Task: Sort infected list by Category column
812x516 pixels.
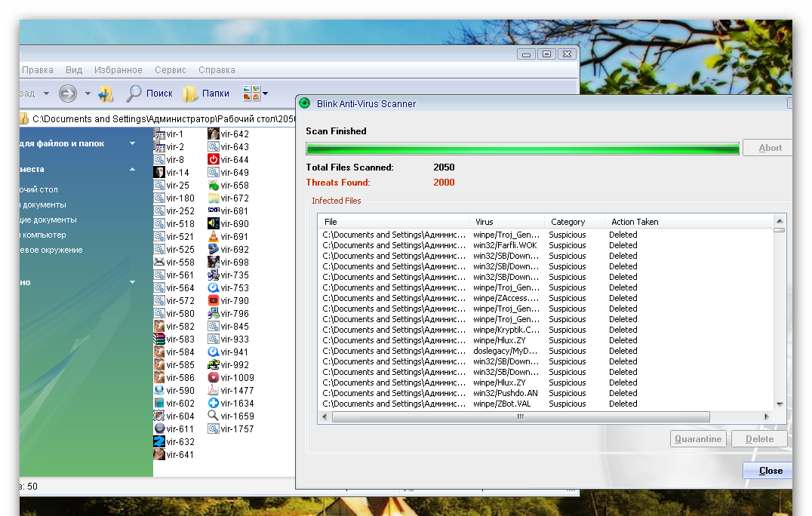Action: pyautogui.click(x=574, y=222)
